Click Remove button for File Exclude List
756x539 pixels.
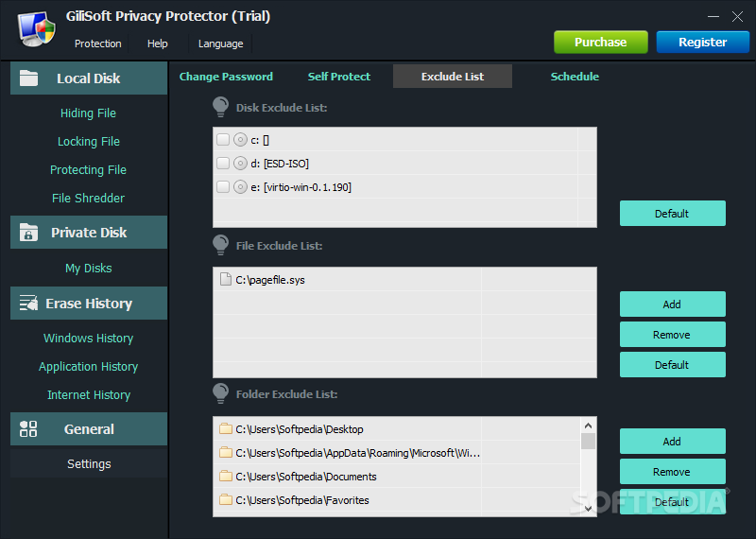pos(672,335)
